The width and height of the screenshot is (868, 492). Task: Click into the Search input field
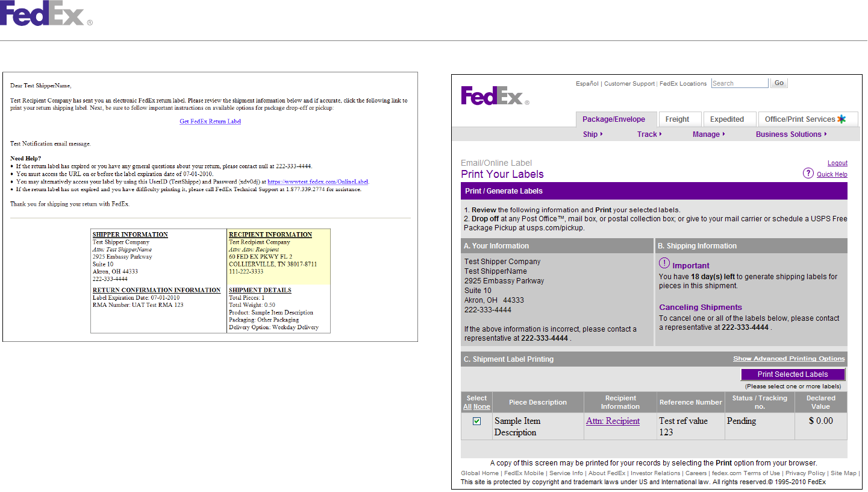(740, 83)
